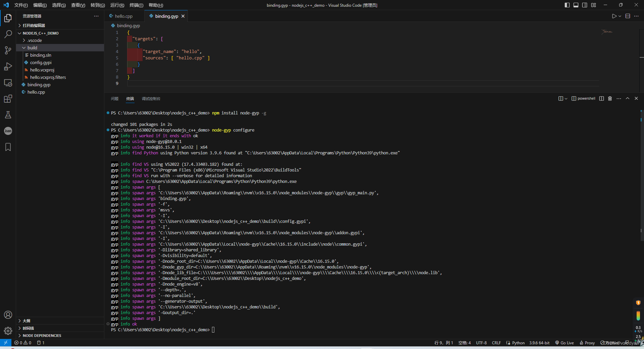Open the Testing flask view
Viewport: 644px width, 349px height.
[x=8, y=115]
